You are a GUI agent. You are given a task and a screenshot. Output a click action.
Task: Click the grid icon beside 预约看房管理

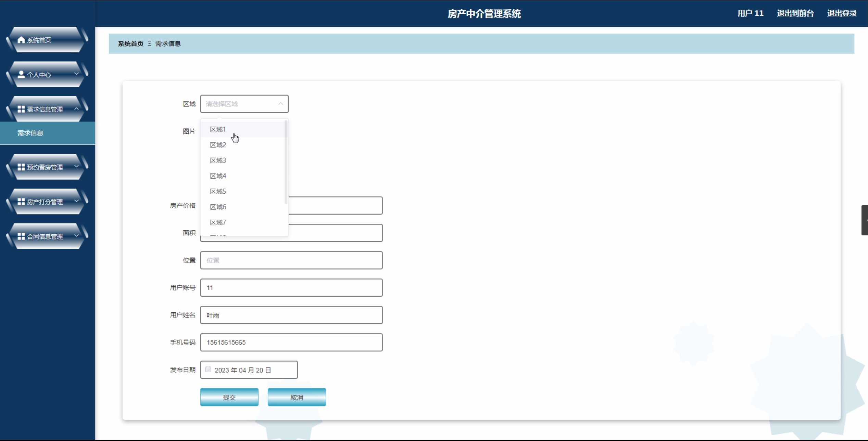(21, 167)
